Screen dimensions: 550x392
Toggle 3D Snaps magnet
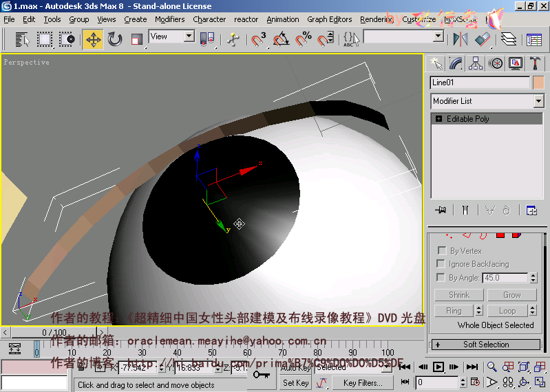click(259, 39)
